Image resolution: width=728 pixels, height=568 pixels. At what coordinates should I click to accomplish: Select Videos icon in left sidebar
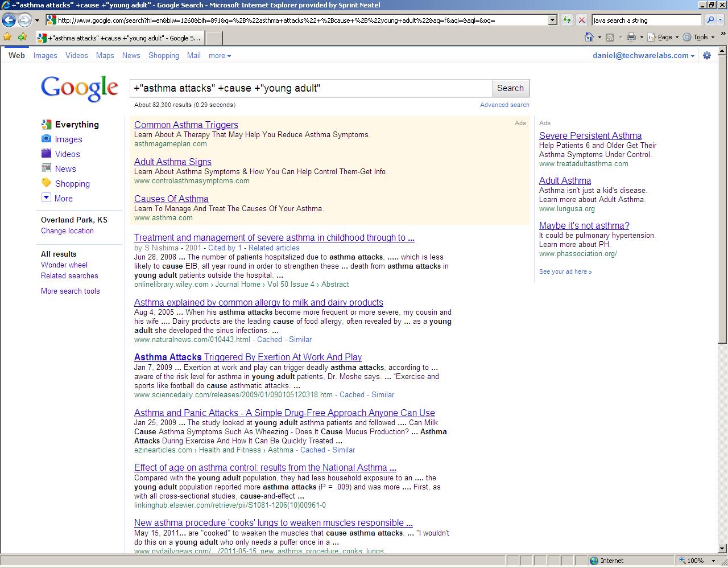[46, 154]
